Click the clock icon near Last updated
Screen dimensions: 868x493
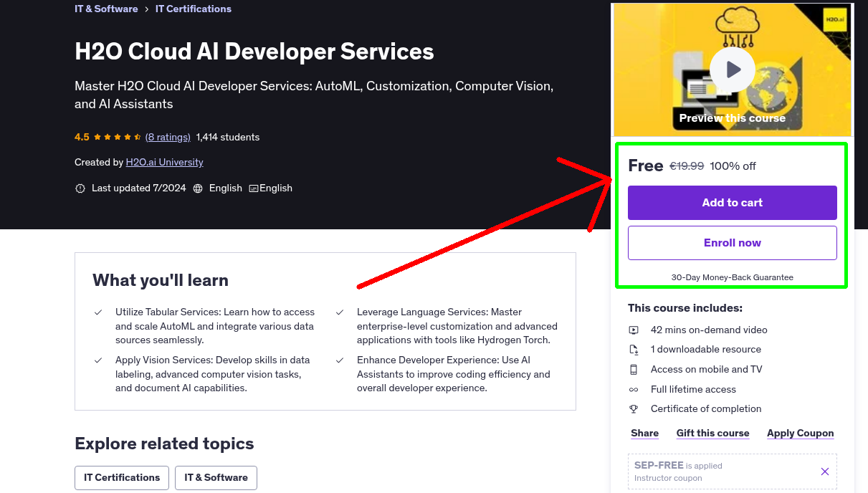[80, 188]
